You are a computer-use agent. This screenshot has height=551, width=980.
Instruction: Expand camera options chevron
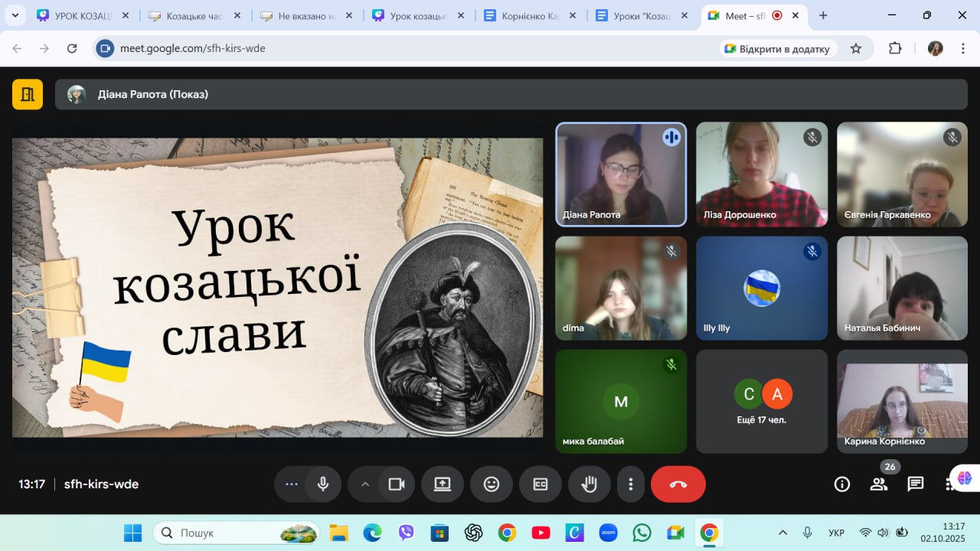pos(365,484)
